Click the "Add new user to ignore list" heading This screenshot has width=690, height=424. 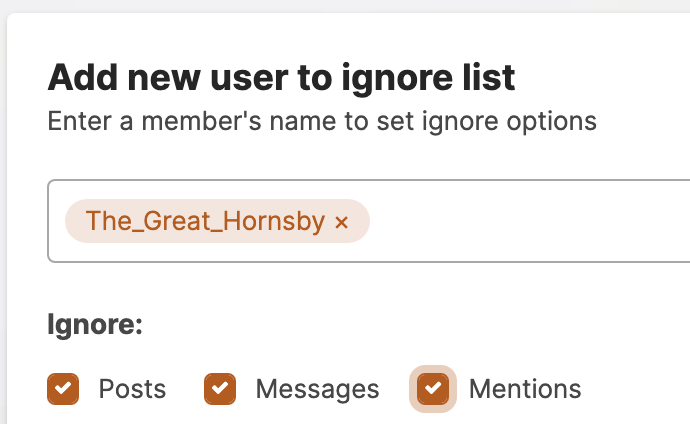pos(281,77)
